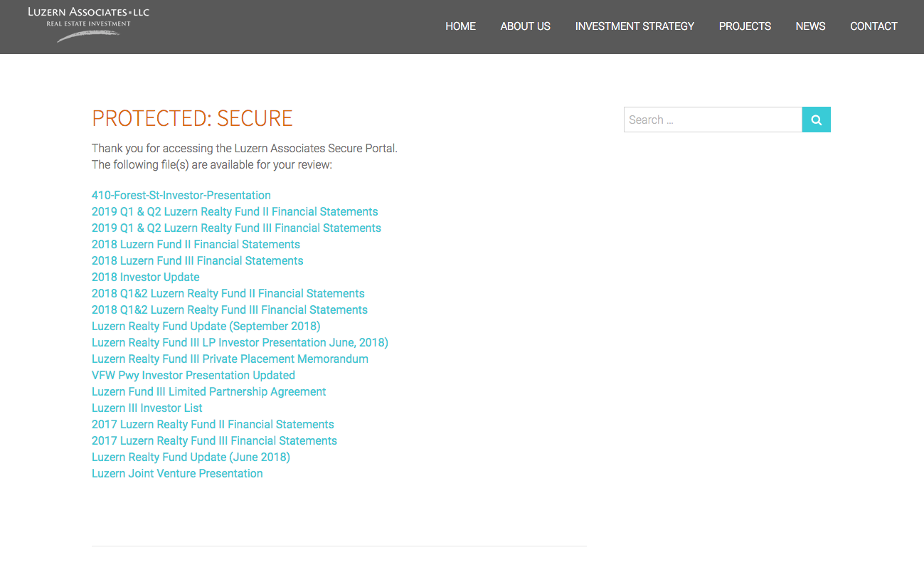
Task: Open 2018 Luzern Fund III Financial Statements
Action: click(198, 260)
